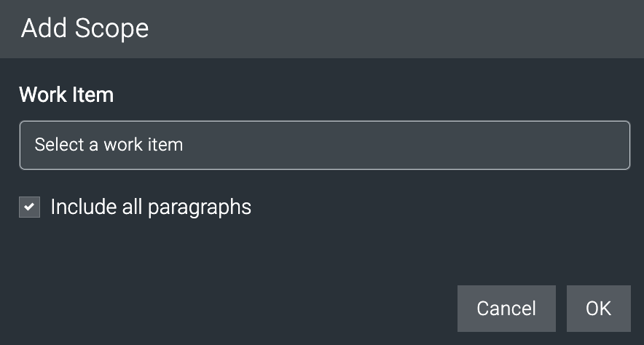The height and width of the screenshot is (345, 644).
Task: Open the Select a work item dropdown
Action: pyautogui.click(x=324, y=145)
